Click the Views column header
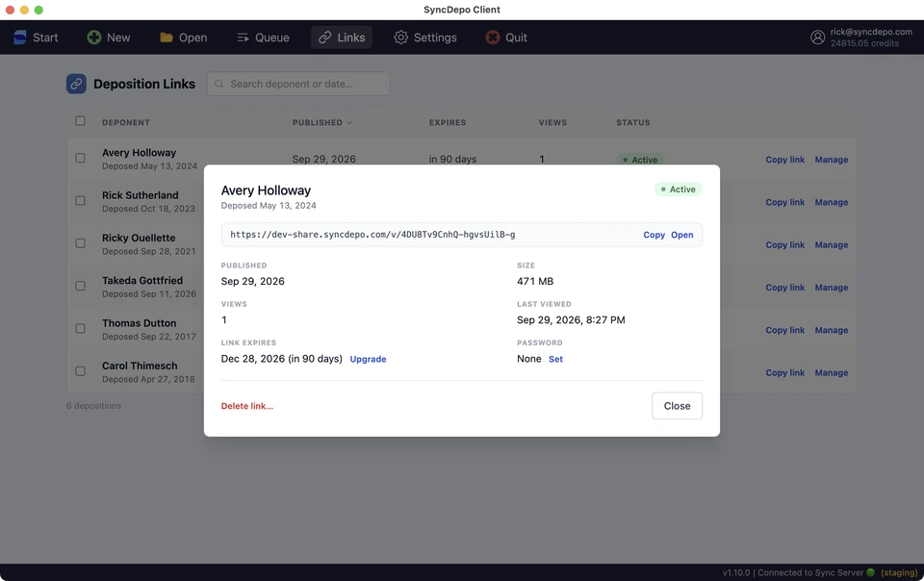The width and height of the screenshot is (924, 581). (552, 122)
